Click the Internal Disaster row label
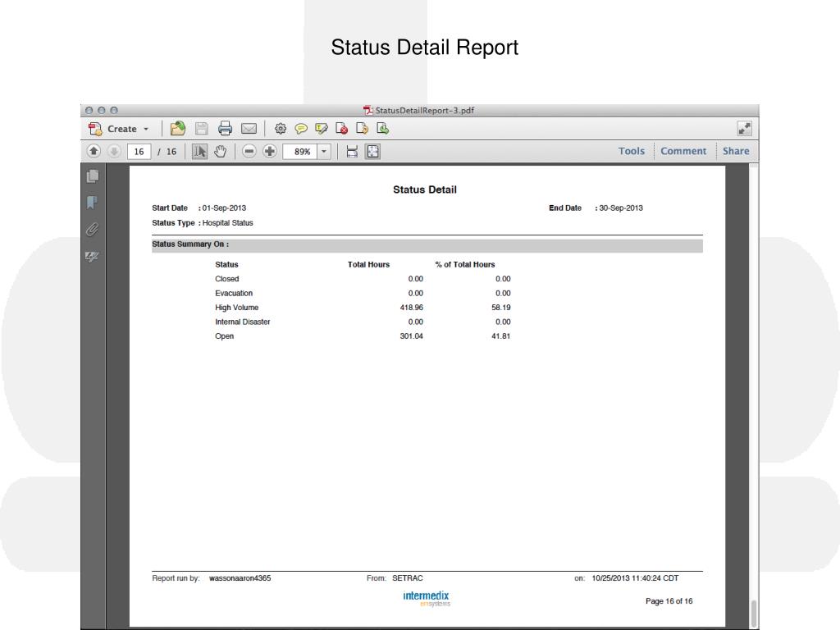This screenshot has height=630, width=840. 243,322
